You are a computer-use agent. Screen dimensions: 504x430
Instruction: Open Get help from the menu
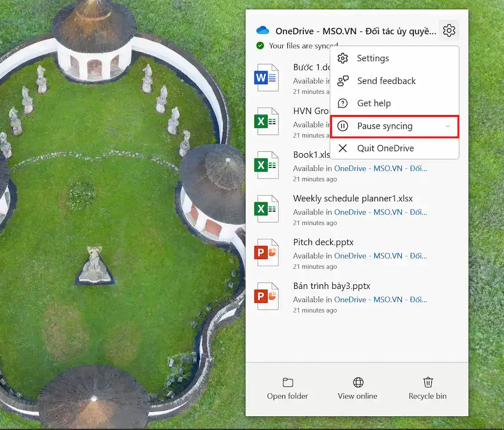tap(373, 103)
